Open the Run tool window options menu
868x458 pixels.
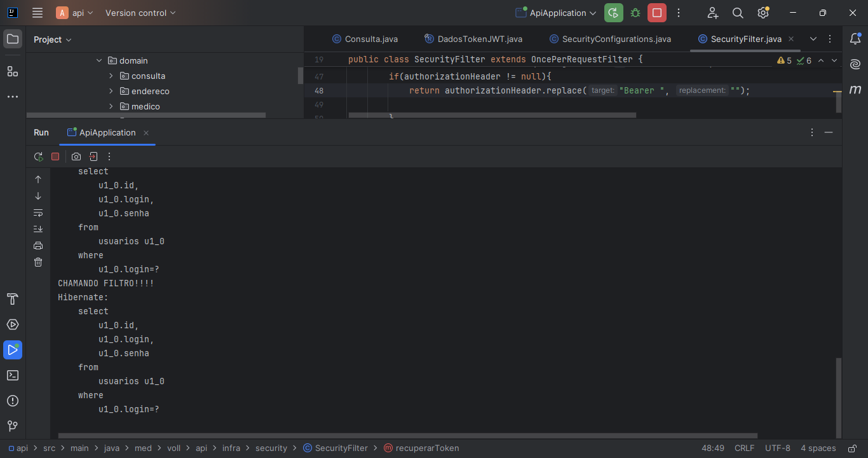[812, 132]
